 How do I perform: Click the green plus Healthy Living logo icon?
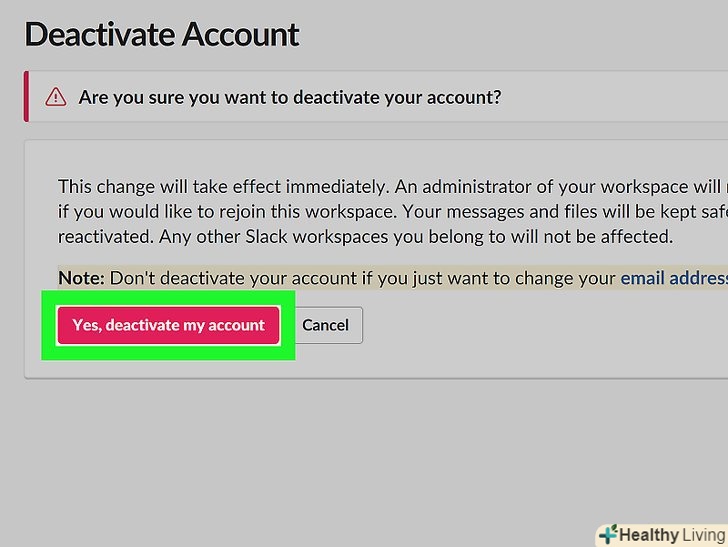607,535
